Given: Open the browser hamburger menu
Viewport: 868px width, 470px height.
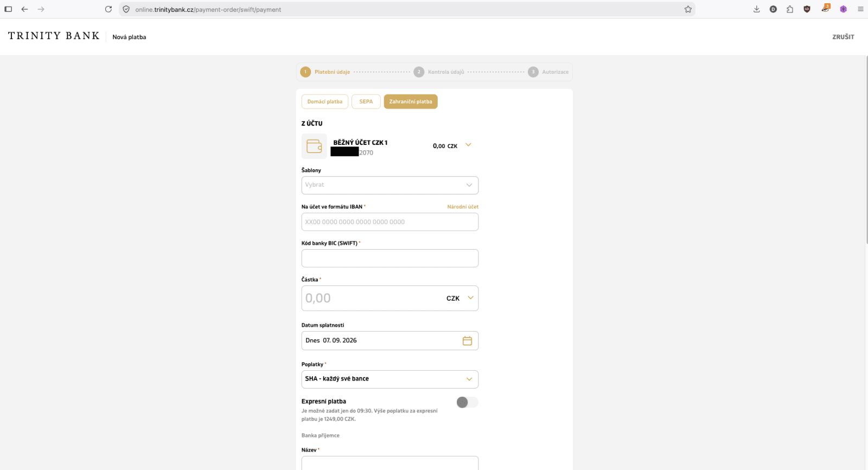Looking at the screenshot, I should coord(860,9).
